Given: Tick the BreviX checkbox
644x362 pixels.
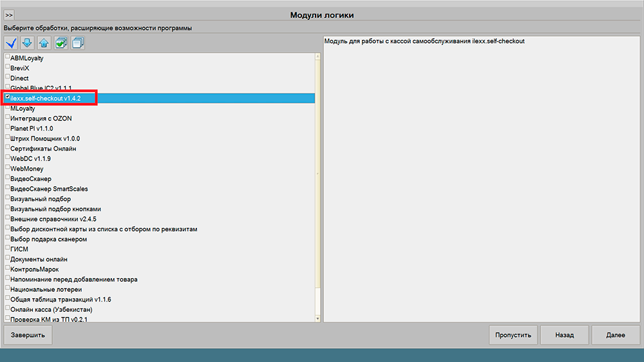Looking at the screenshot, I should 7,66.
